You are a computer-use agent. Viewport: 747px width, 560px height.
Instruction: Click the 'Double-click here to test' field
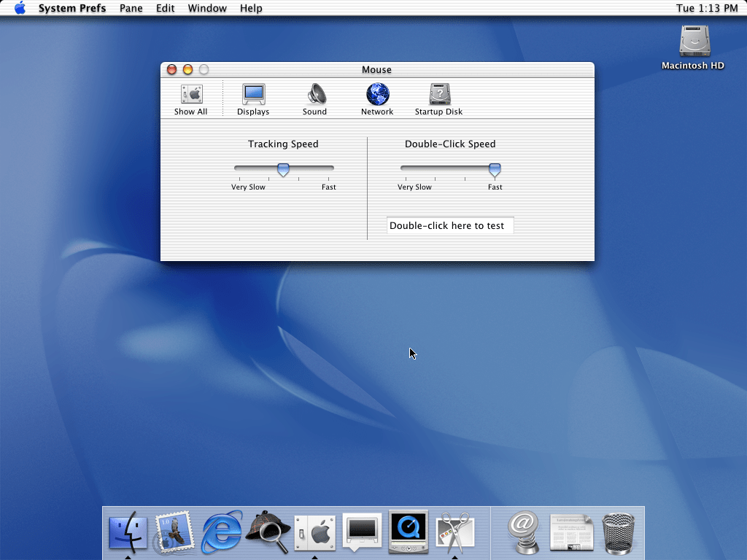point(450,225)
